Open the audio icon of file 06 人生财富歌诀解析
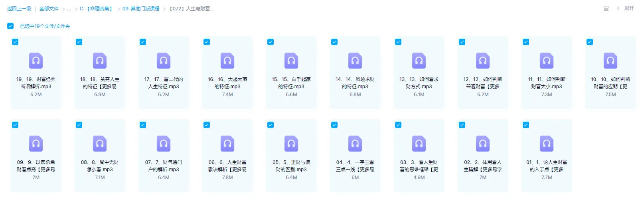The image size is (644, 223). (227, 144)
